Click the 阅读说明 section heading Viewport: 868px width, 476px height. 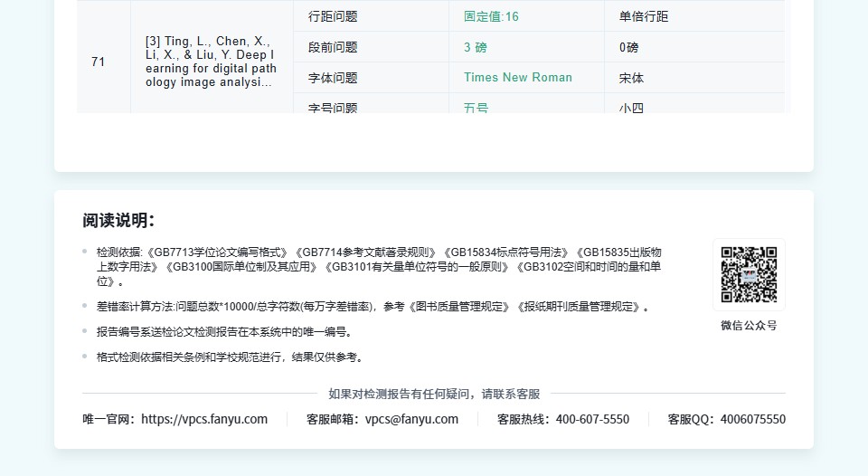(118, 221)
